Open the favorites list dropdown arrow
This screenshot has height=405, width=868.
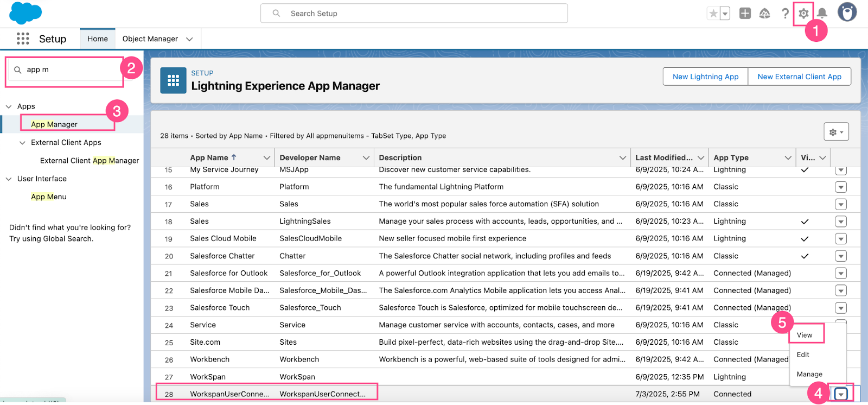coord(725,14)
